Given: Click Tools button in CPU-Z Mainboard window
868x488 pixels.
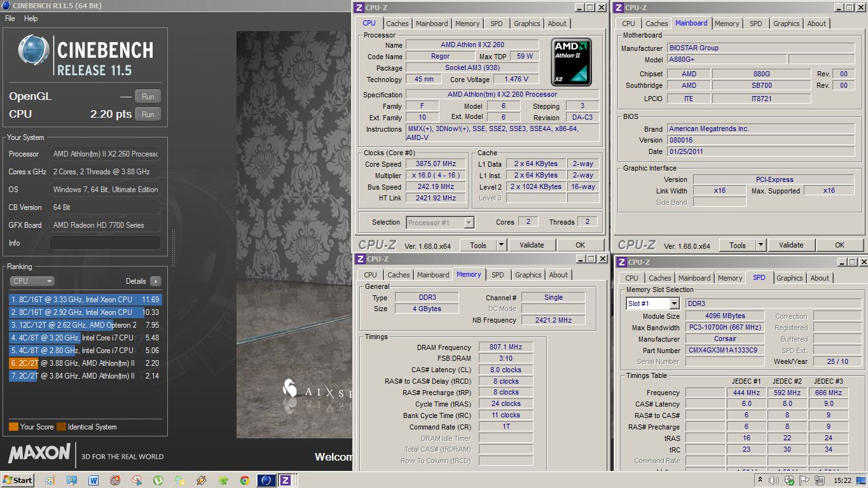Looking at the screenshot, I should pos(738,245).
